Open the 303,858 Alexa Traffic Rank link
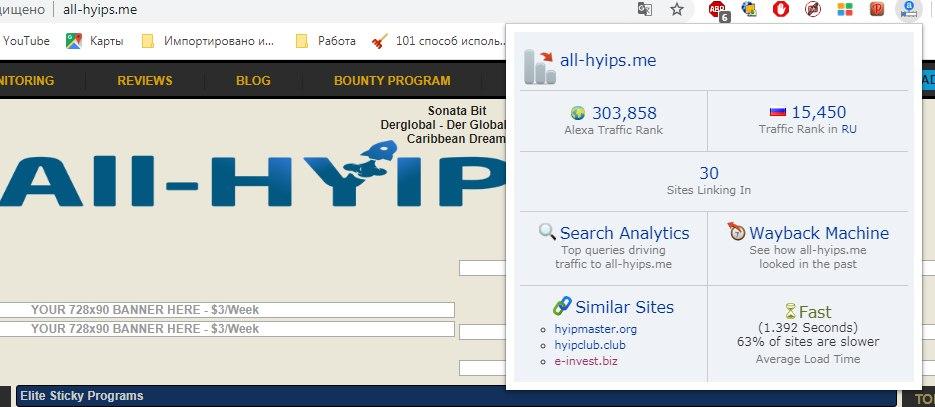Screen dimensions: 935x407 pos(624,113)
